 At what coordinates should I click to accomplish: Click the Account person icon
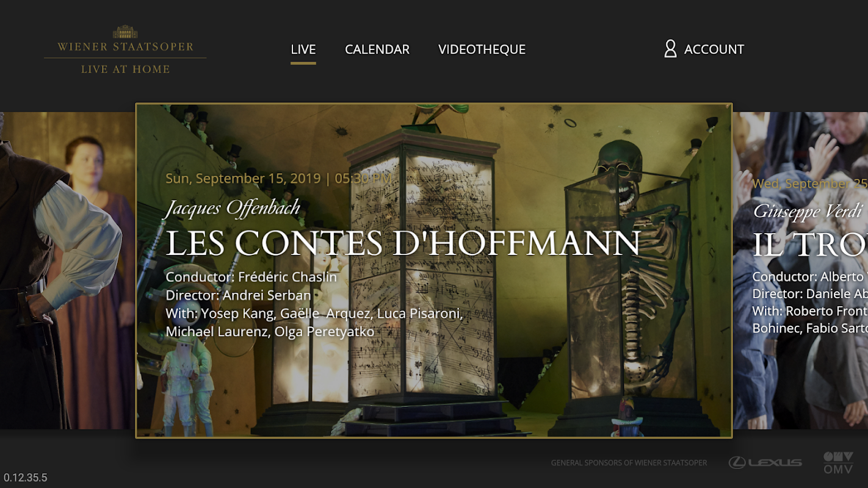coord(670,49)
